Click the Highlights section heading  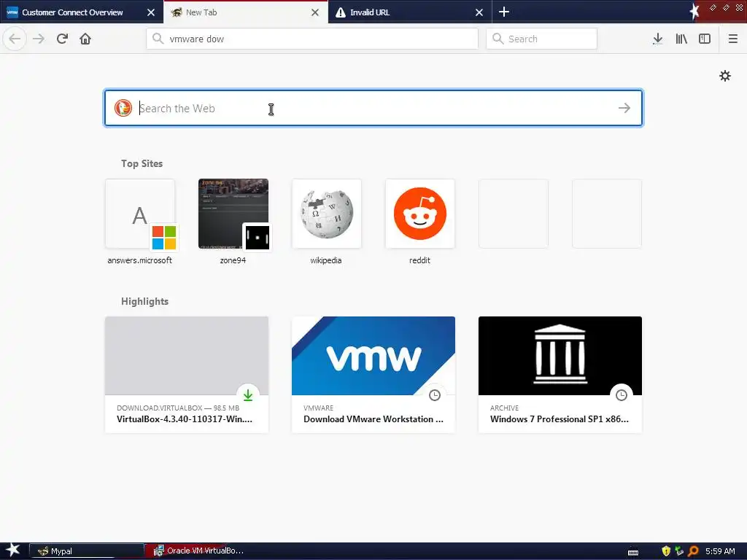(144, 301)
